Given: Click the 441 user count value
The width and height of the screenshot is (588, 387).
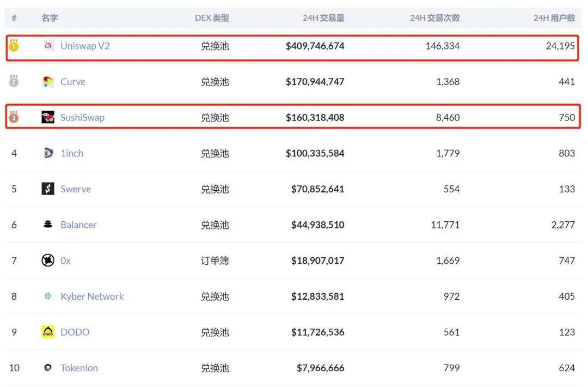Looking at the screenshot, I should pyautogui.click(x=567, y=81).
